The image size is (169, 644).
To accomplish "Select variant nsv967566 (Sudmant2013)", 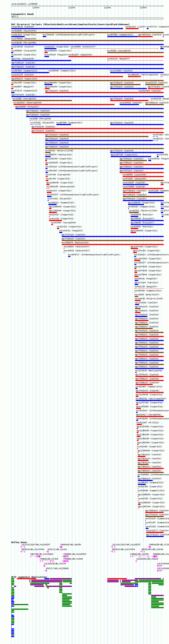I will (x=120, y=35).
